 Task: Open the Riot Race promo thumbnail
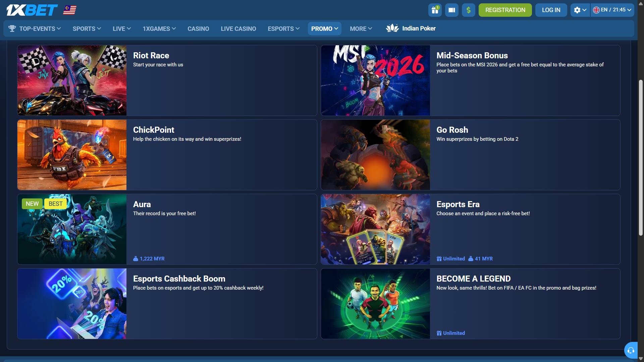pos(72,80)
